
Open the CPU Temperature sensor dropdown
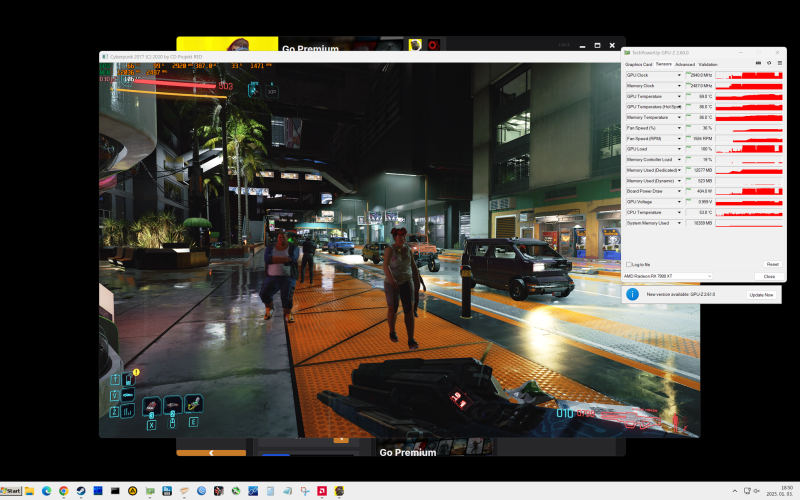[679, 212]
